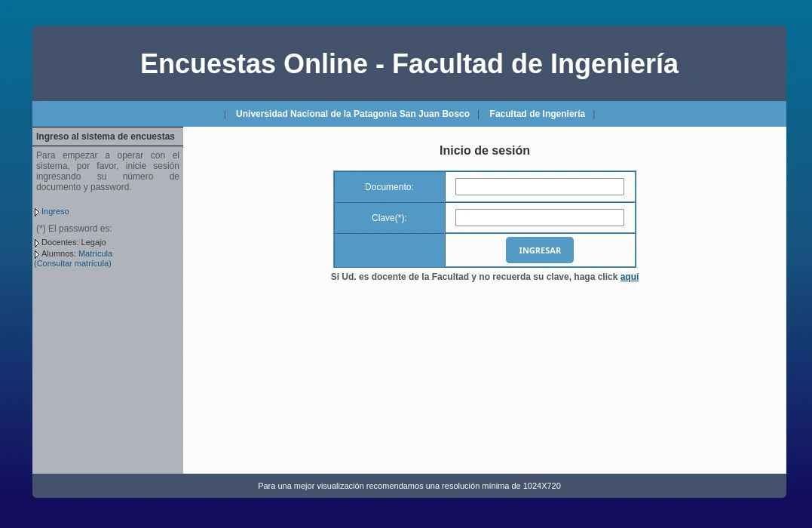Click the Ingreso al sistema de encuestas header
The height and width of the screenshot is (528, 812).
[x=106, y=137]
